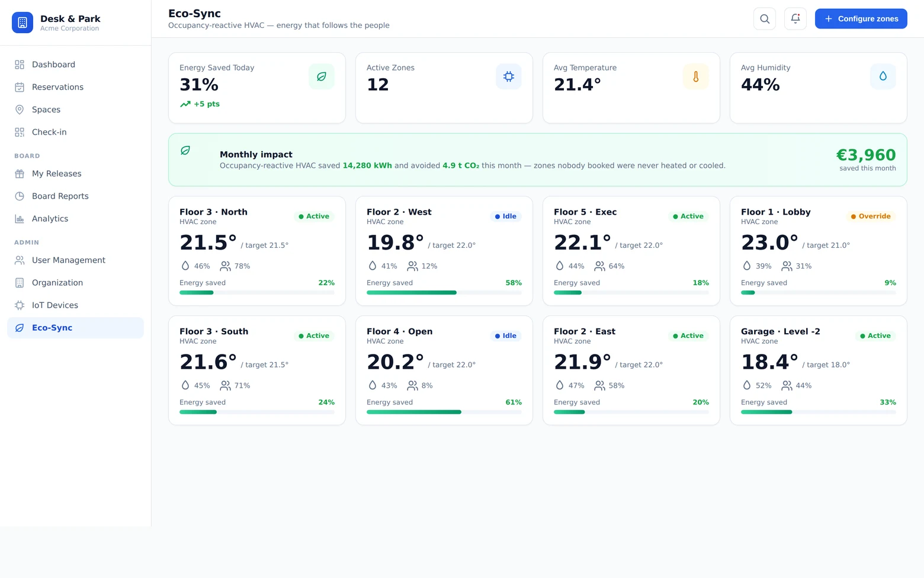Click the humidity droplet icon on Floor 2 · East
Image resolution: width=924 pixels, height=578 pixels.
coord(560,385)
